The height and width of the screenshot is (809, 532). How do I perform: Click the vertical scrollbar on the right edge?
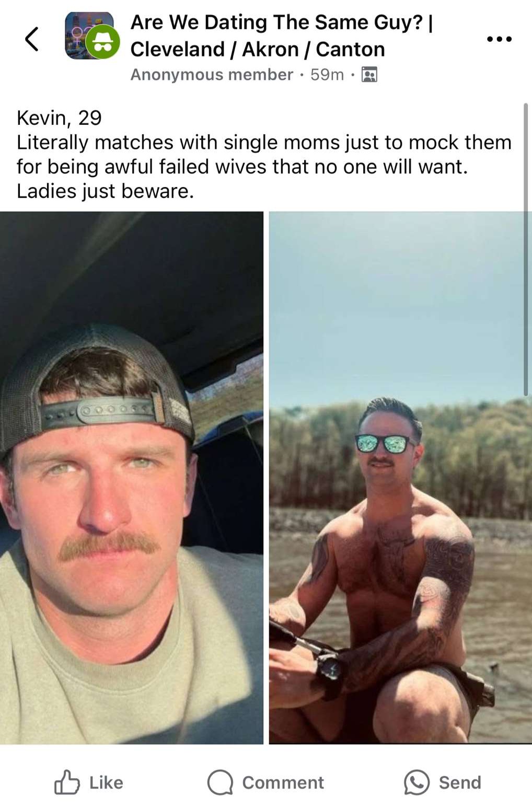click(526, 249)
